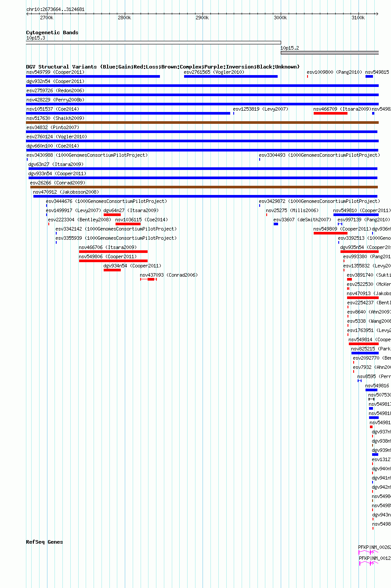Click the nsv25275 (Mills2006) label
Viewport: 391px width, 588px height.
pos(292,210)
